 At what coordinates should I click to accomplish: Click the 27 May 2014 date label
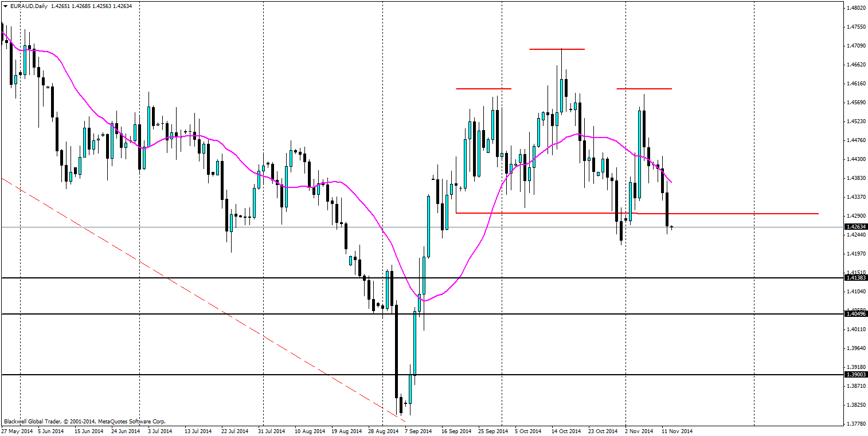pos(16,431)
